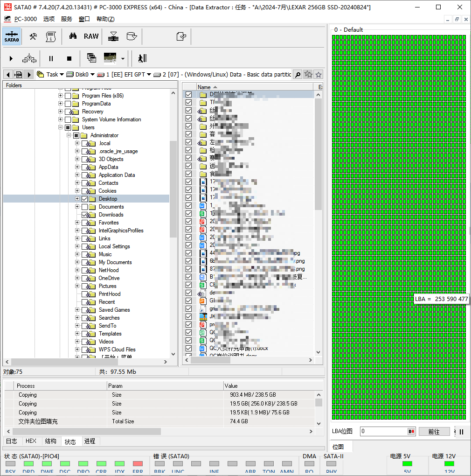Viewport: 471px width, 476px height.
Task: Toggle the Downloads folder checkbox
Action: click(84, 215)
